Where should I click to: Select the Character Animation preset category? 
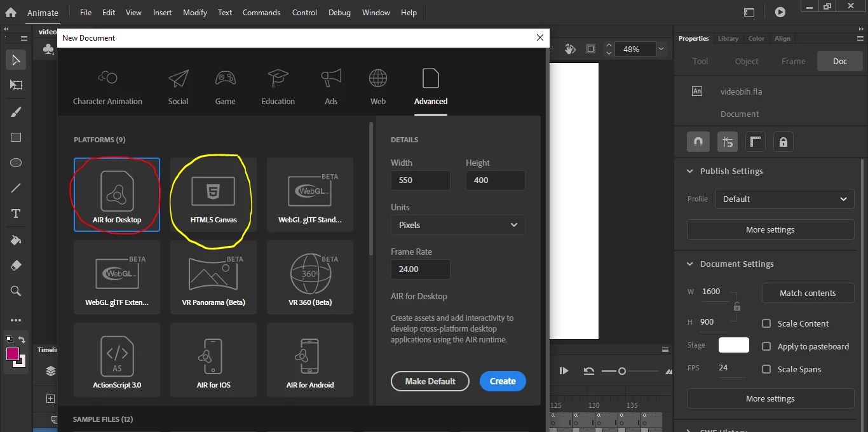pyautogui.click(x=107, y=87)
